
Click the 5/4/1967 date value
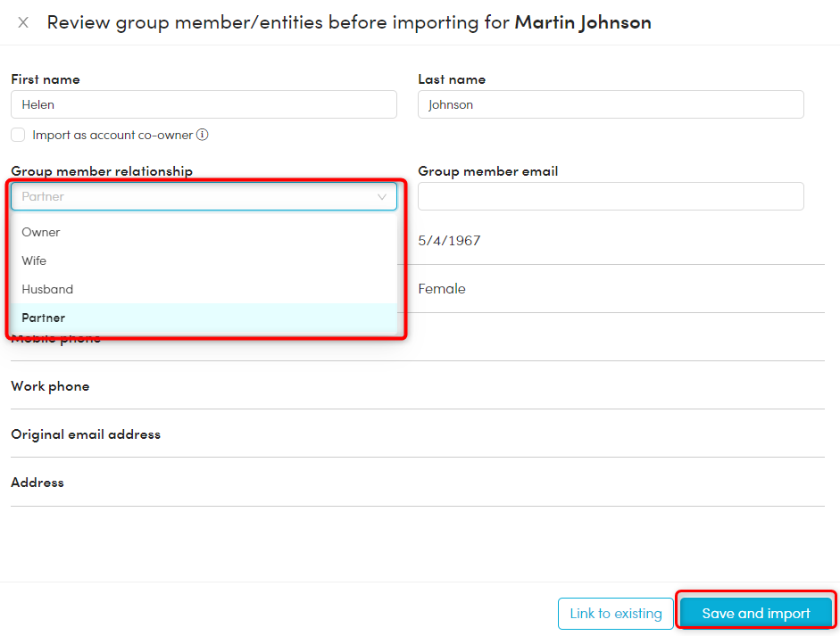(x=449, y=241)
